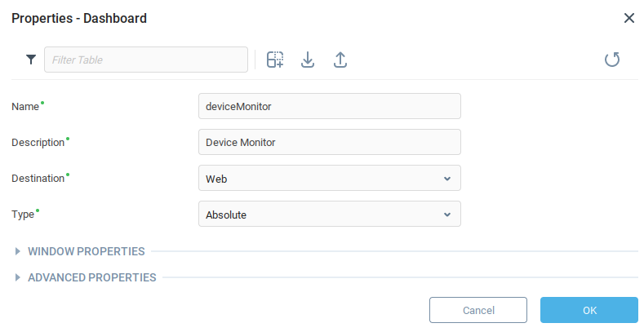Click the Type property label

point(23,215)
